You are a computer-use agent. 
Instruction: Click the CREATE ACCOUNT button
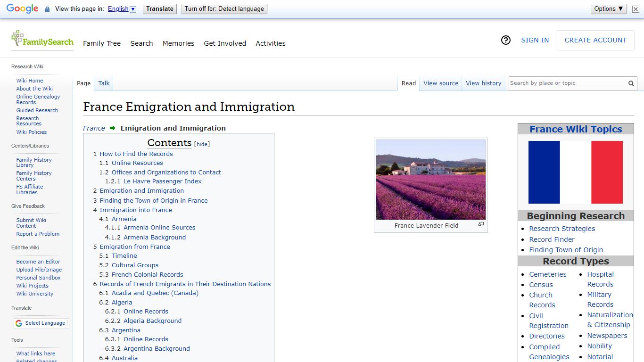tap(595, 41)
